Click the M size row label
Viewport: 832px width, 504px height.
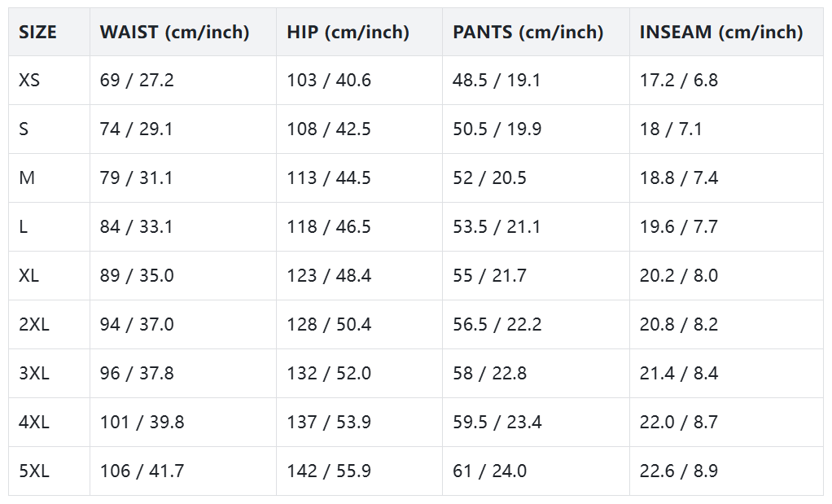point(27,178)
